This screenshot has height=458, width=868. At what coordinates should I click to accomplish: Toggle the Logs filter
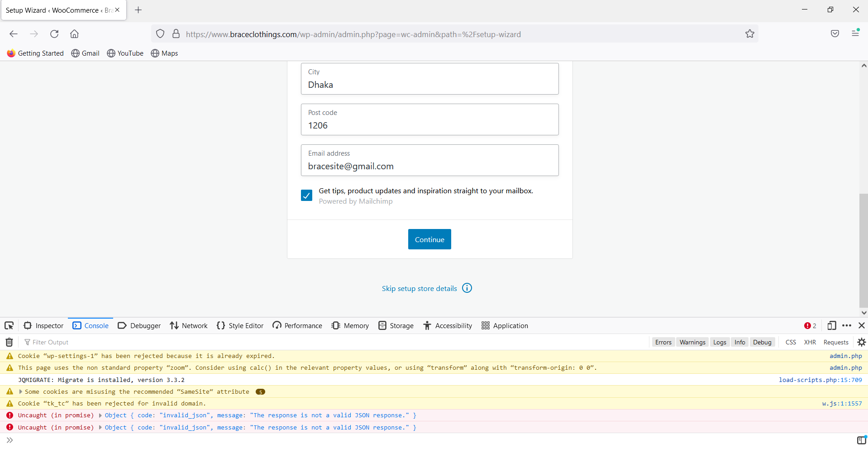coord(720,342)
